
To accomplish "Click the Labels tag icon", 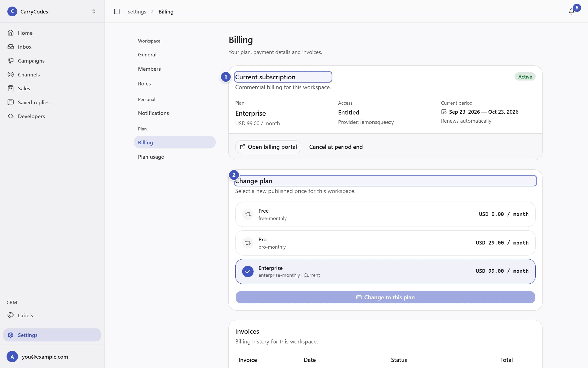I will (x=10, y=315).
